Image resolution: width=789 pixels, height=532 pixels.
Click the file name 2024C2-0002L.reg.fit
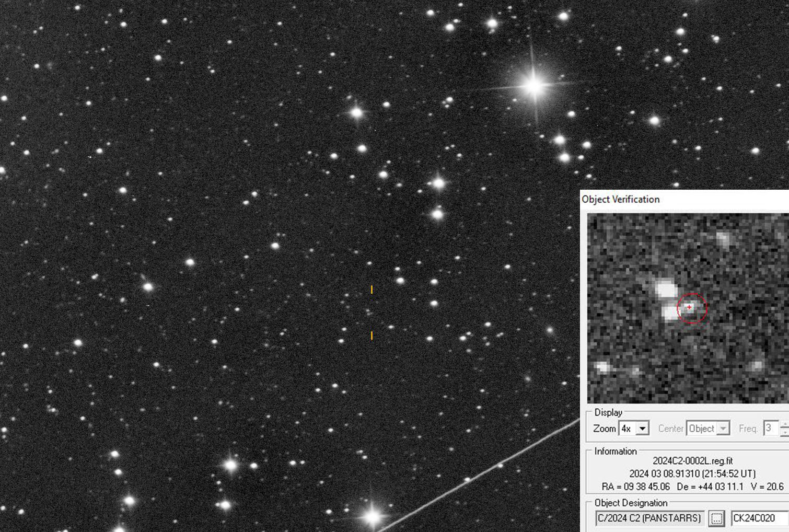pyautogui.click(x=692, y=461)
